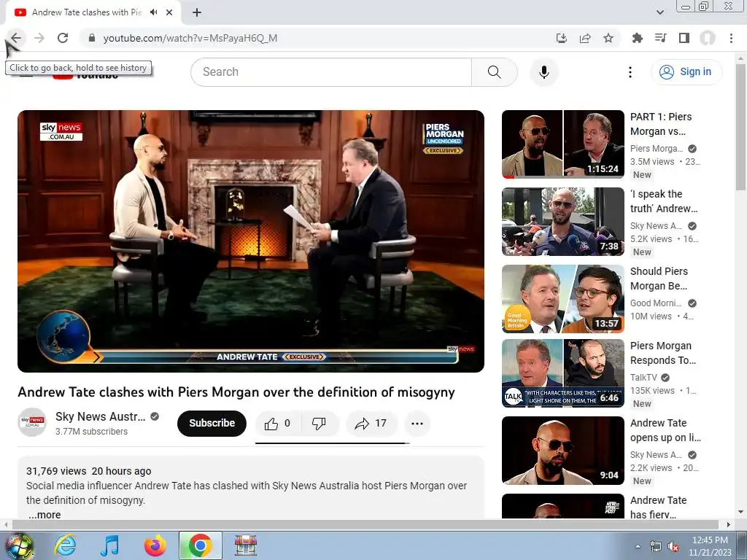This screenshot has height=560, width=747.
Task: Like the video with thumbs up
Action: (x=278, y=424)
